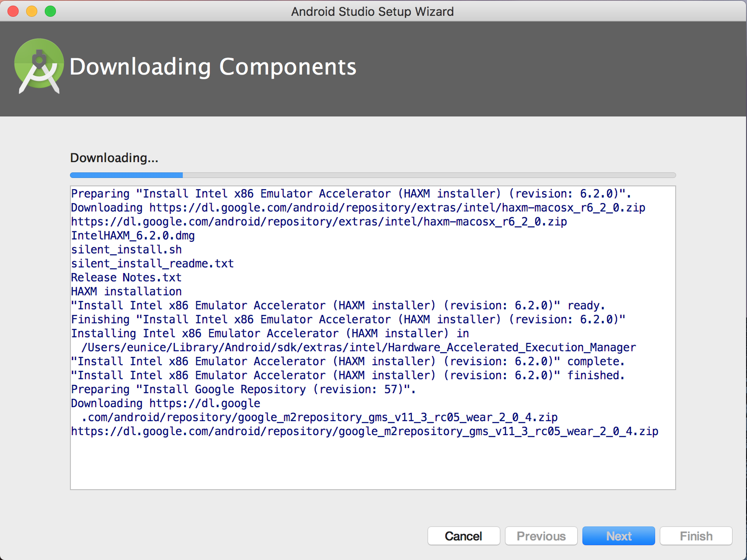Click 'Finishing Install Intel x86 Emulator' line
Screen dimensions: 747x560
tap(348, 320)
